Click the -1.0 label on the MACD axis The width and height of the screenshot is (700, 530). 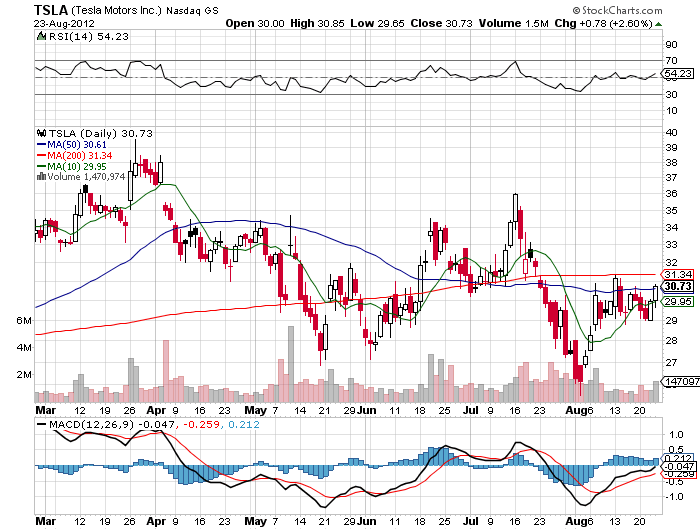tap(674, 496)
